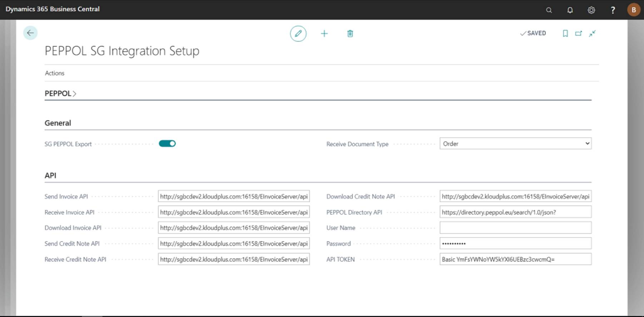Click the PEPPOL SG Integration Setup title
Viewport: 644px width, 317px height.
122,51
